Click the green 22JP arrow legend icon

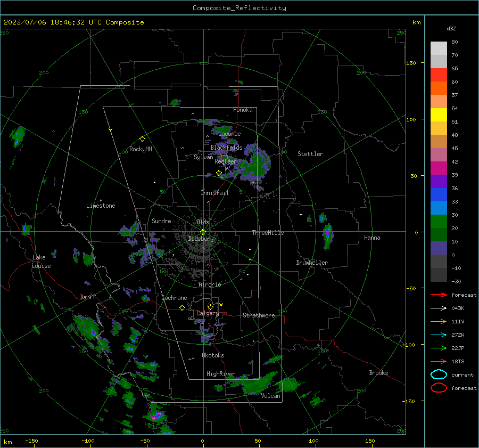tap(439, 348)
